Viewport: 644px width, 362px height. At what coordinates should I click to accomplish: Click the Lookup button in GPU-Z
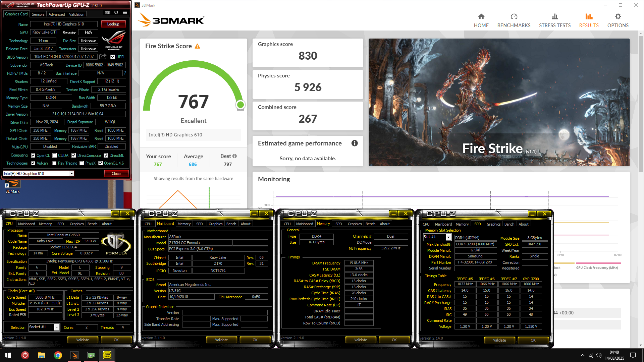pyautogui.click(x=113, y=24)
